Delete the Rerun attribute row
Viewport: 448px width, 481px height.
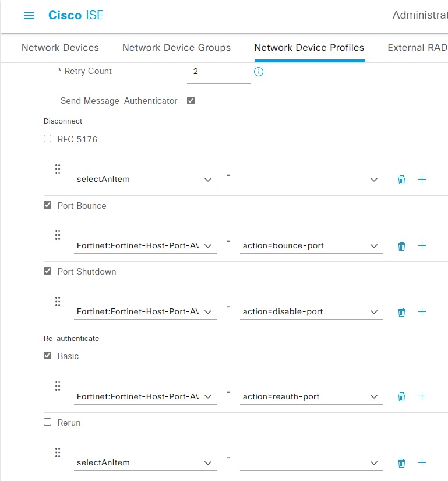point(401,463)
